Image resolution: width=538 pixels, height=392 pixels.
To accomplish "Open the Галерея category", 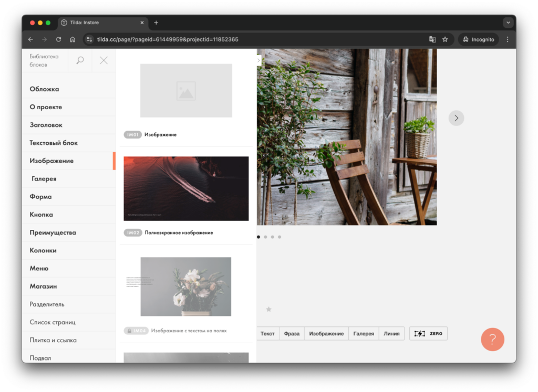I will click(44, 179).
